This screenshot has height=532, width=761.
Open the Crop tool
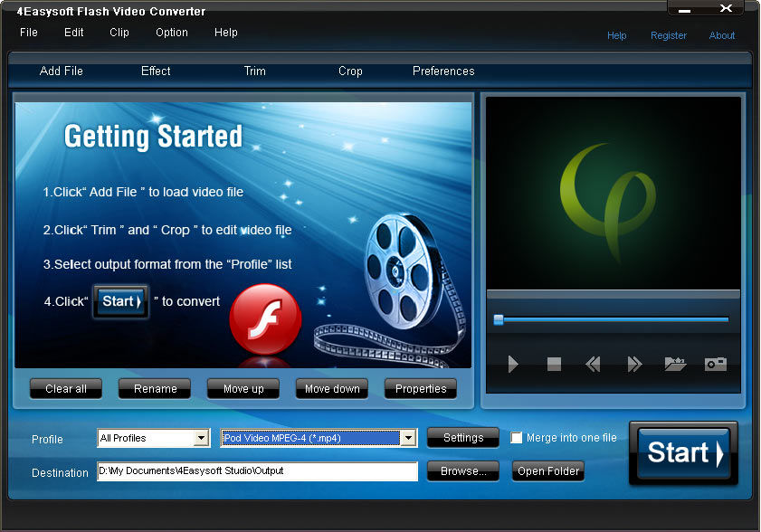point(350,71)
